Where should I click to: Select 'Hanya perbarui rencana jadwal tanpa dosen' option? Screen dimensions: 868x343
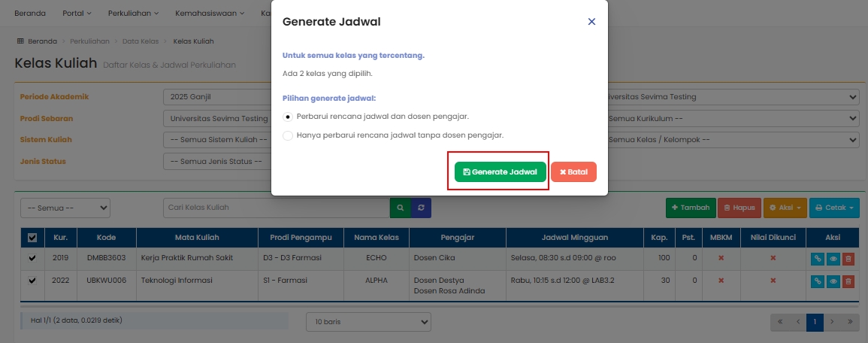(x=288, y=135)
